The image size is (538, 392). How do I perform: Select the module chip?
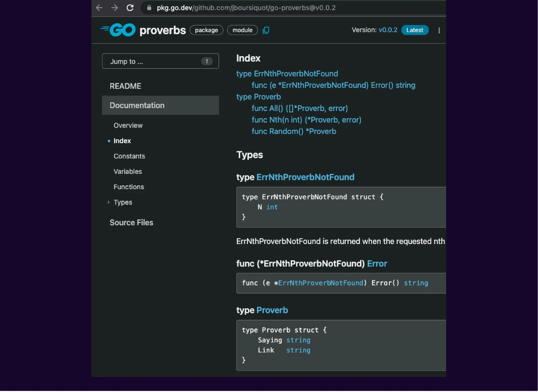[242, 30]
